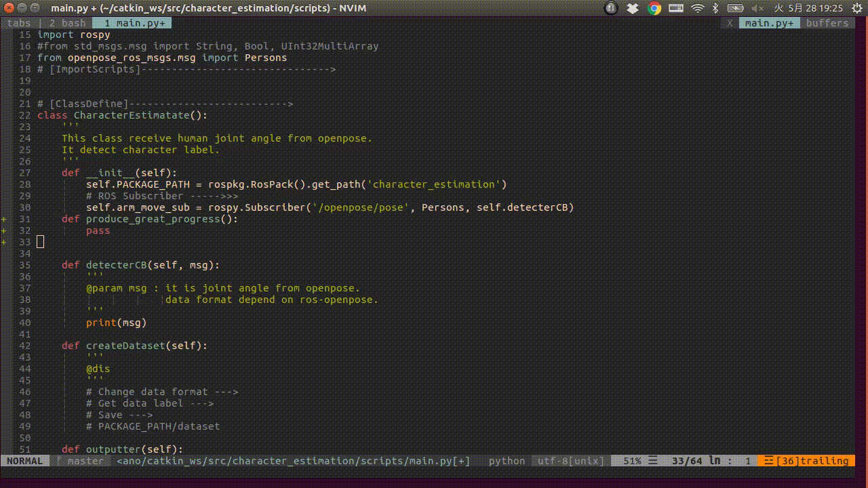This screenshot has width=868, height=488.
Task: Click the 'tabs' label in tabline
Action: pos(19,23)
